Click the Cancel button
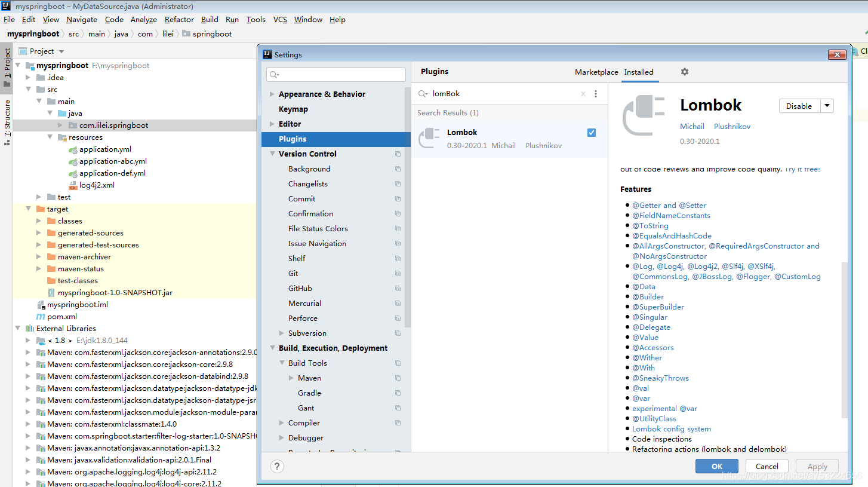The width and height of the screenshot is (868, 487). 767,467
